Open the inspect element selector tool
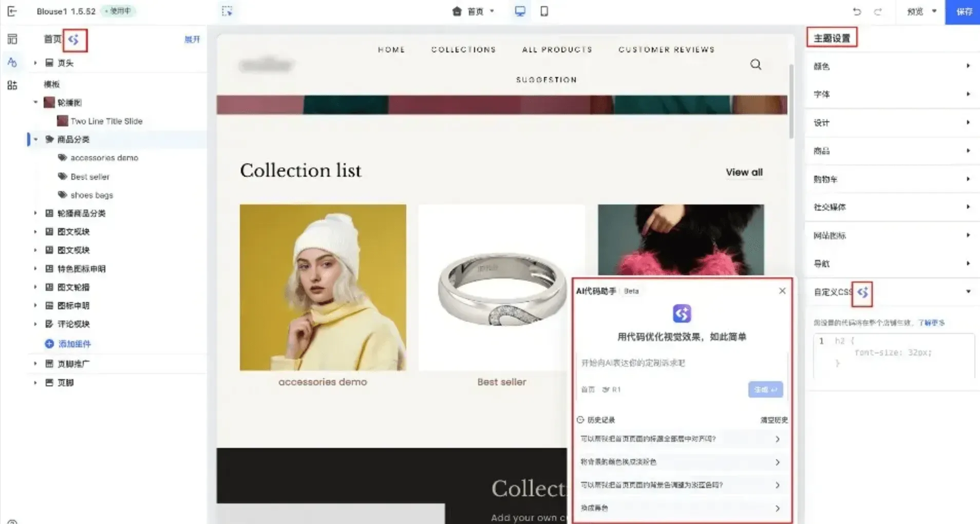This screenshot has height=524, width=980. coord(227,11)
